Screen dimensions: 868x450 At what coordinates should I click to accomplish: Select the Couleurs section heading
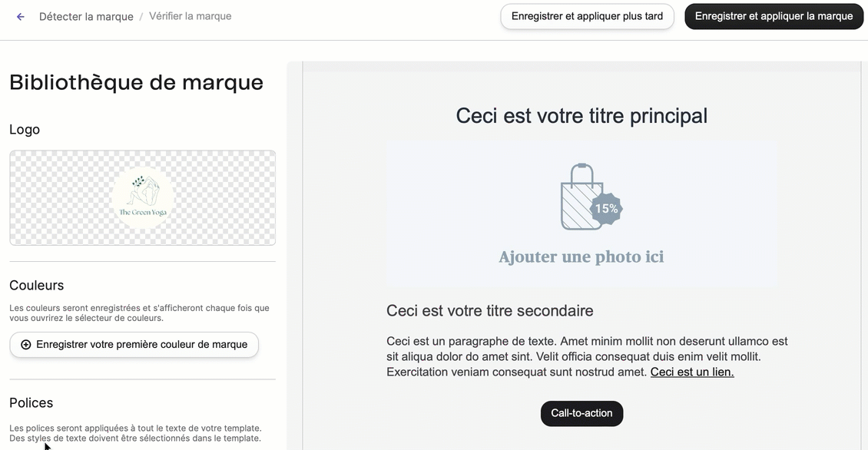[x=37, y=285]
